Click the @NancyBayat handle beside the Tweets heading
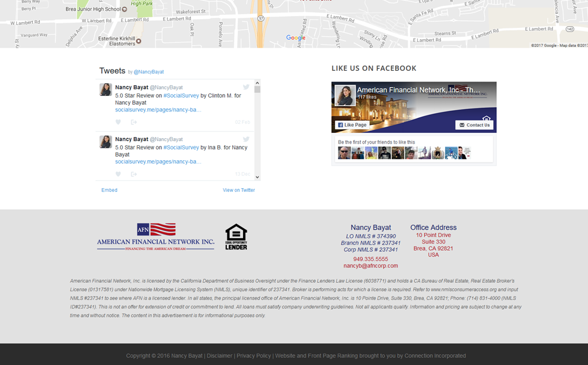This screenshot has height=365, width=588. (x=148, y=72)
